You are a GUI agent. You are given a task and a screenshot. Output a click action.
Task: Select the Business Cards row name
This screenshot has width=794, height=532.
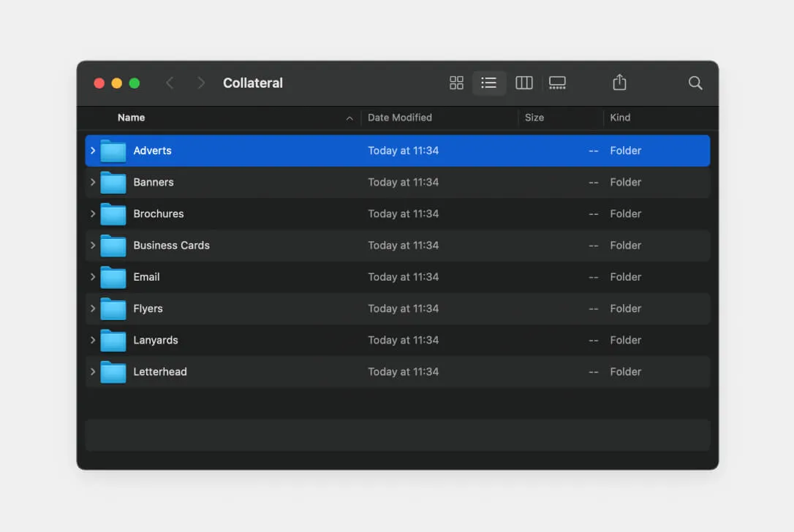[171, 246]
